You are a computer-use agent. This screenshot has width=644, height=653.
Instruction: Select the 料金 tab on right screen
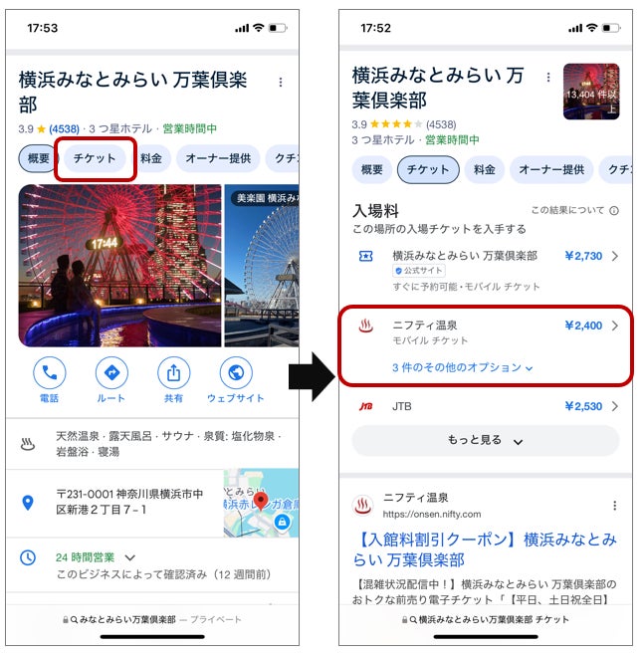pyautogui.click(x=484, y=169)
